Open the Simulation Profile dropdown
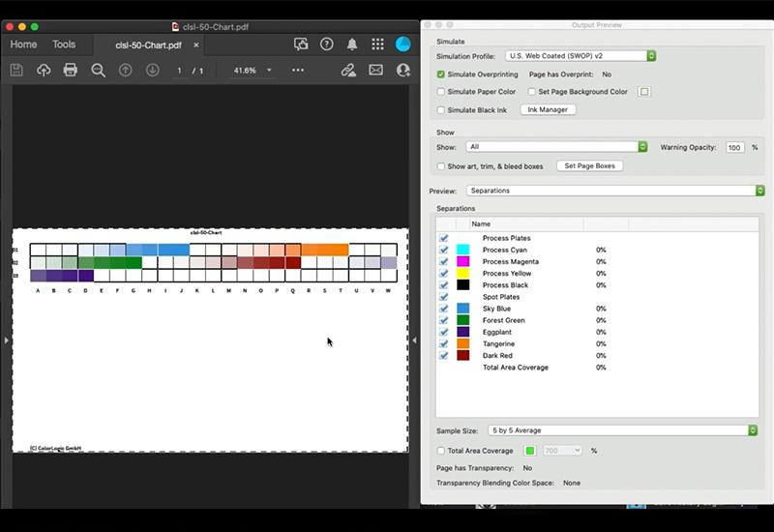Image resolution: width=774 pixels, height=532 pixels. point(581,56)
